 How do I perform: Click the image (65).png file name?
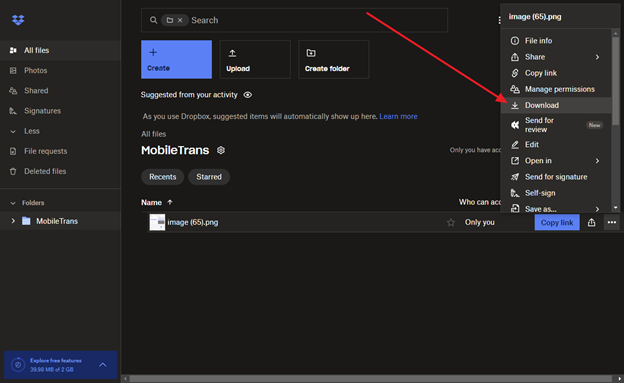(x=193, y=222)
